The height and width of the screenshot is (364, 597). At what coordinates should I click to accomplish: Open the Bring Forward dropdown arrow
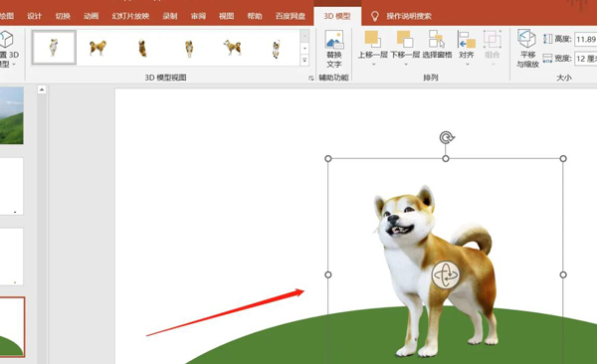pos(373,65)
